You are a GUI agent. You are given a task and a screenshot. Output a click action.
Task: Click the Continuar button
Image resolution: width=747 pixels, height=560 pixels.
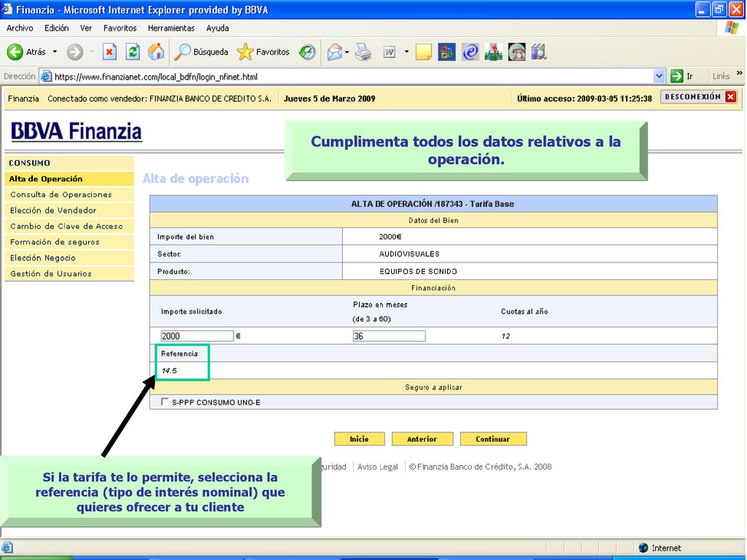click(x=493, y=439)
